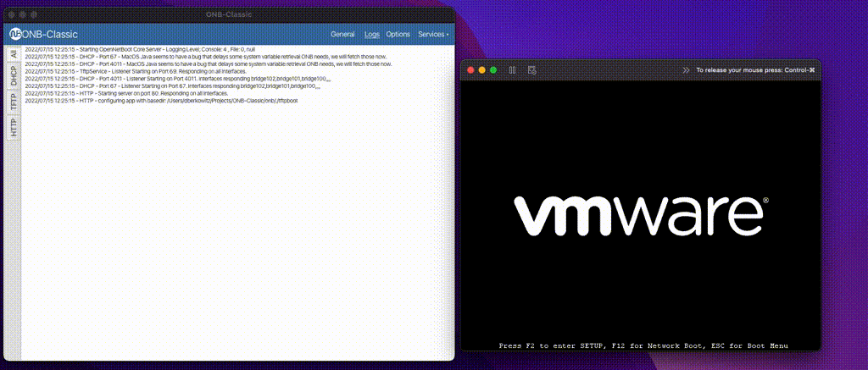Select the DHCP log tab
Viewport: 868px width, 370px height.
coord(14,75)
